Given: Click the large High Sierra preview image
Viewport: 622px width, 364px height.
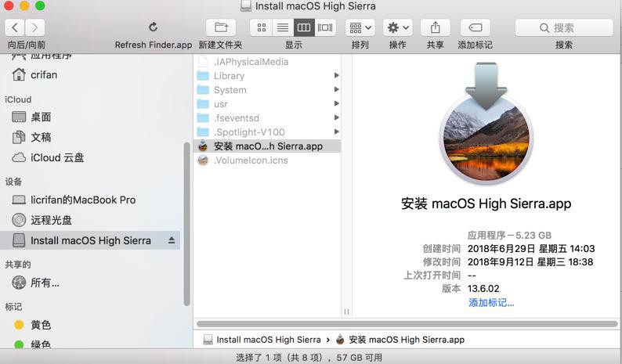Looking at the screenshot, I should 486,124.
